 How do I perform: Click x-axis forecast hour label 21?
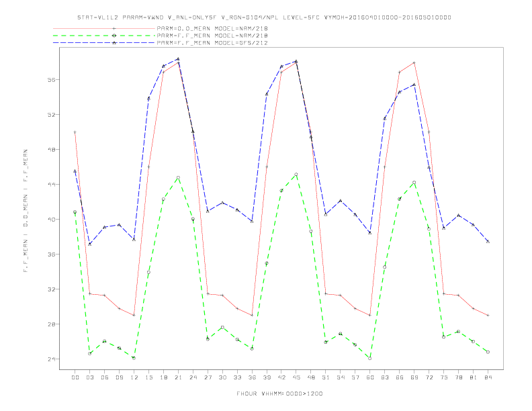click(178, 377)
